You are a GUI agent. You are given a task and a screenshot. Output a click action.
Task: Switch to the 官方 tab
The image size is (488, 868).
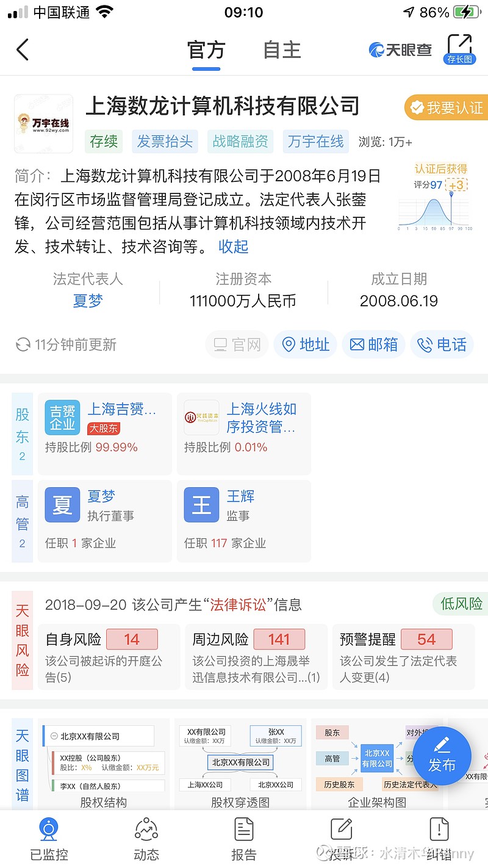206,50
